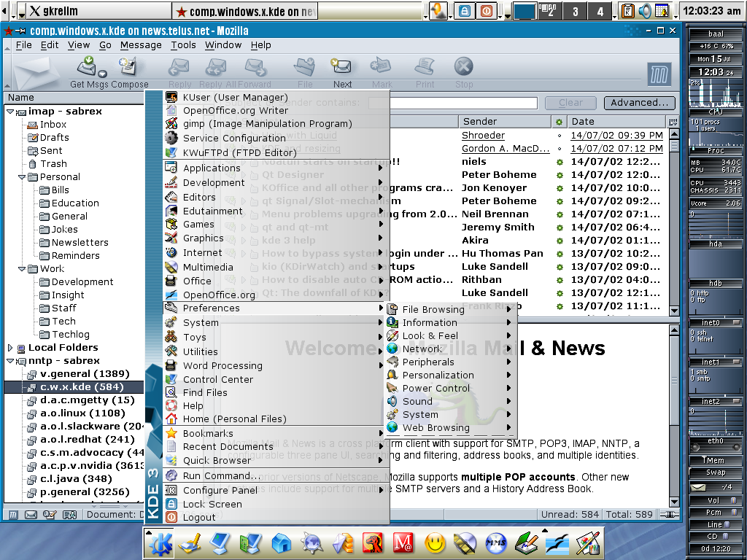Open the K menu launcher in panel
Viewport: 747px width, 560px height.
(160, 543)
